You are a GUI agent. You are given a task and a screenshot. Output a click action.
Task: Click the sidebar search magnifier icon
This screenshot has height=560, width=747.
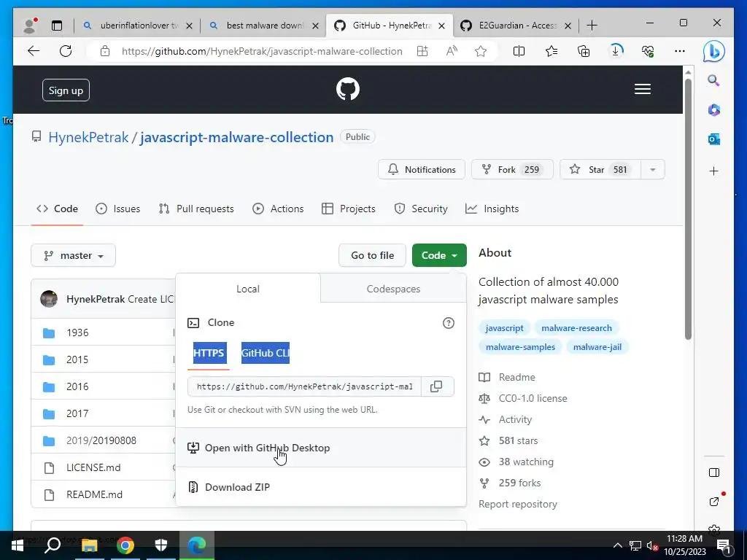(x=713, y=80)
